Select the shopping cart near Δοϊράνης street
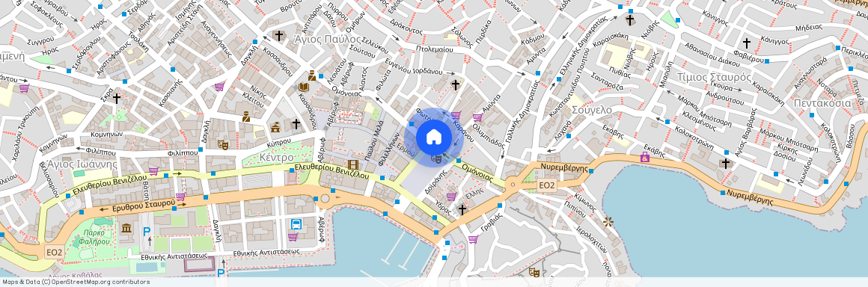Viewport: 868px width, 287px height. 451,197
